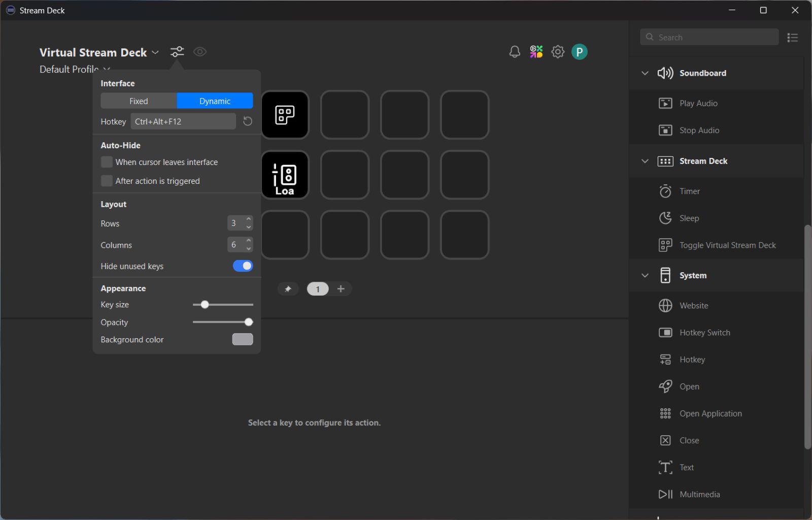Image resolution: width=812 pixels, height=520 pixels.
Task: Switch Interface mode to Fixed
Action: point(138,101)
